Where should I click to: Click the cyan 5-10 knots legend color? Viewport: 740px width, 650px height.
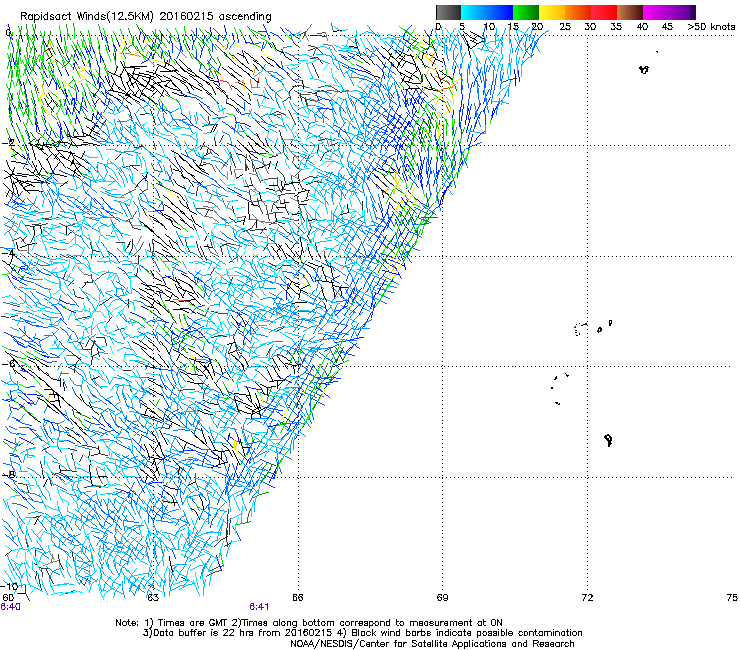coord(474,12)
